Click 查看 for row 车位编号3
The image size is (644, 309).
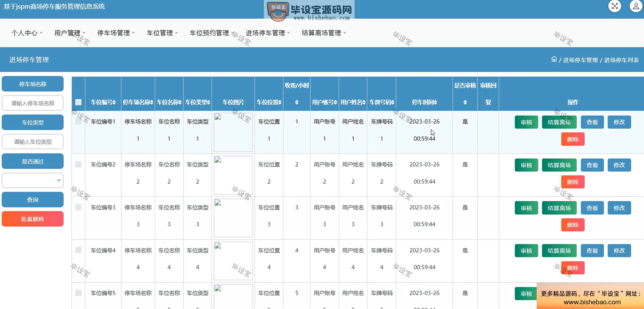pos(592,208)
